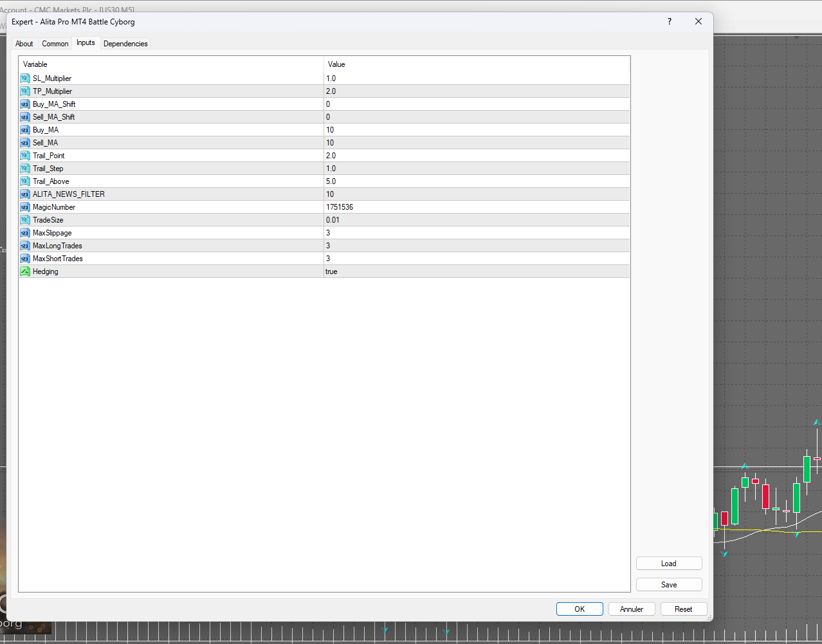Viewport: 822px width, 644px height.
Task: Click the MaxSlippage integer icon
Action: click(x=25, y=233)
